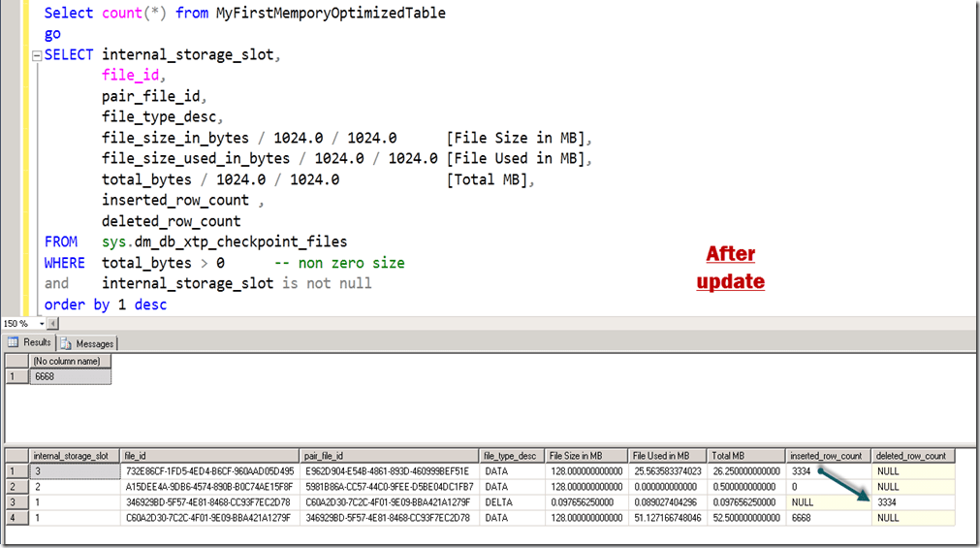Screen dimensions: 980x548
Task: Click the Results tab grid icon
Action: pyautogui.click(x=14, y=342)
